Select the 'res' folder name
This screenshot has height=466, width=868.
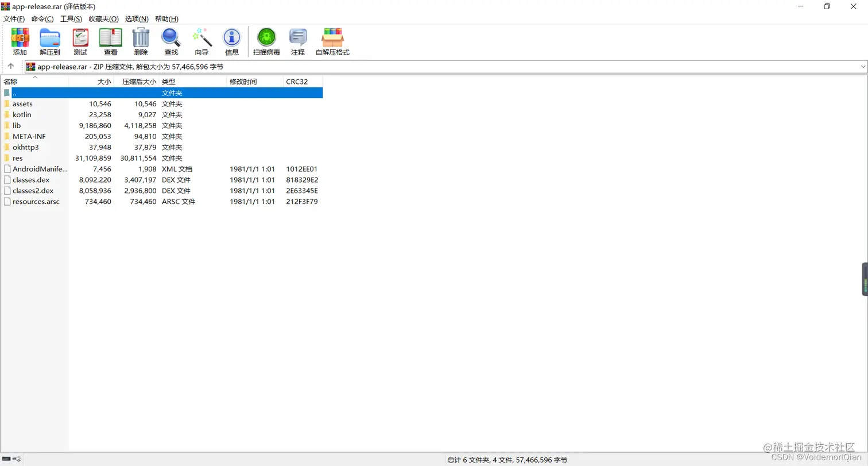pos(18,158)
